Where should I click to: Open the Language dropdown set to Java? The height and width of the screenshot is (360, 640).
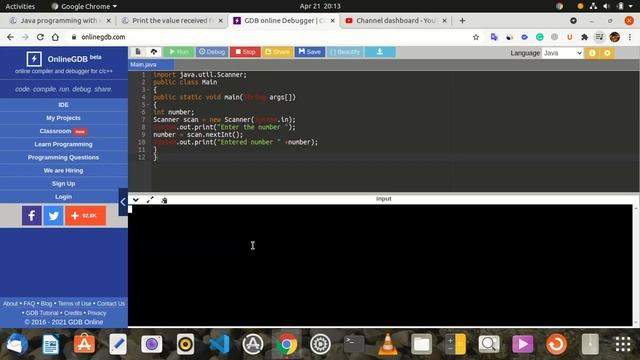[x=562, y=53]
